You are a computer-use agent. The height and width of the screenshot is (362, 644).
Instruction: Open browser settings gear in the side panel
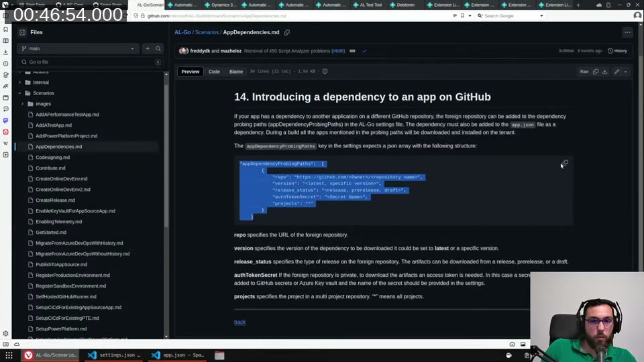click(6, 334)
